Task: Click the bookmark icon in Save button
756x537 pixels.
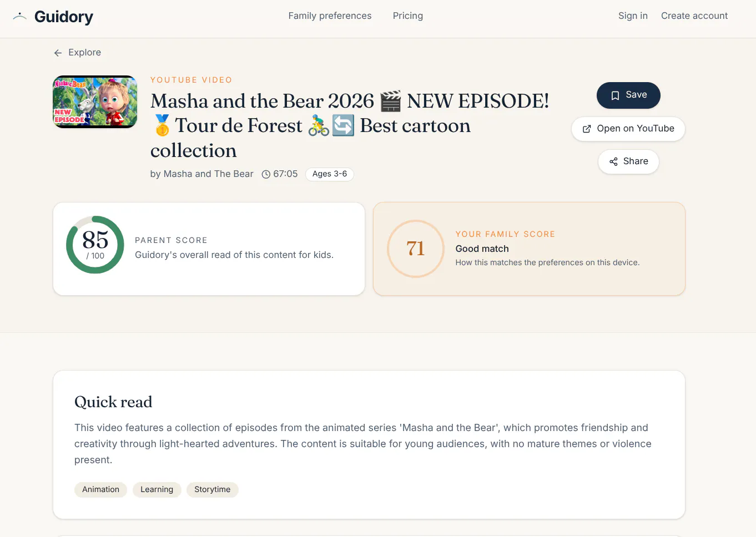Action: [615, 95]
